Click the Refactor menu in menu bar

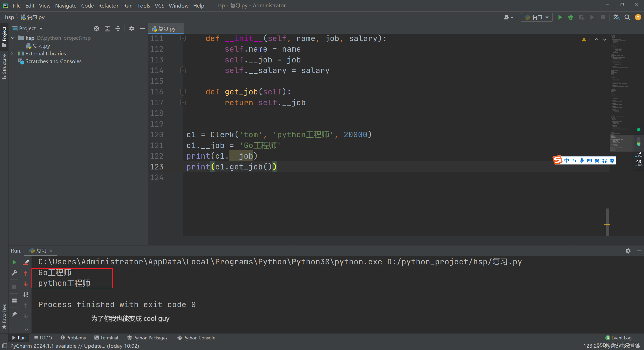[x=108, y=5]
